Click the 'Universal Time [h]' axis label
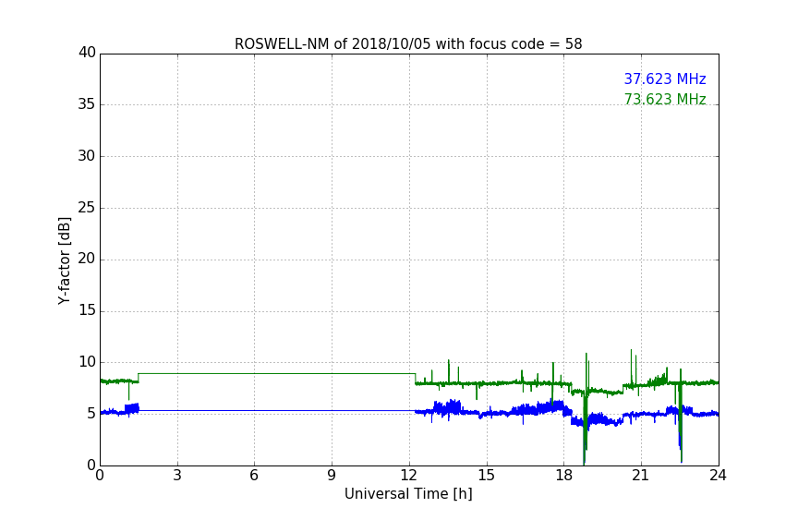Viewport: 798px width, 532px height. tap(408, 494)
